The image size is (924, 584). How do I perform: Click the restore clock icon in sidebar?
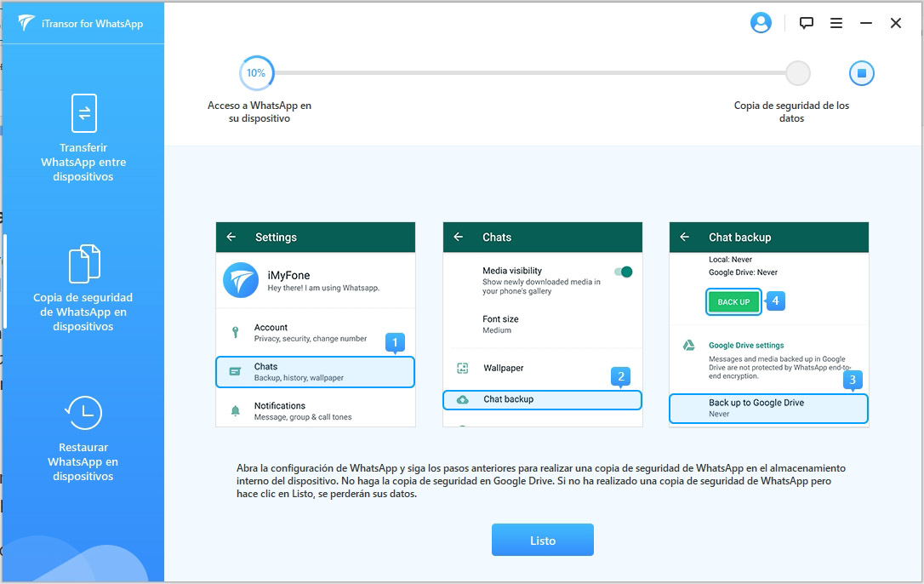coord(83,412)
